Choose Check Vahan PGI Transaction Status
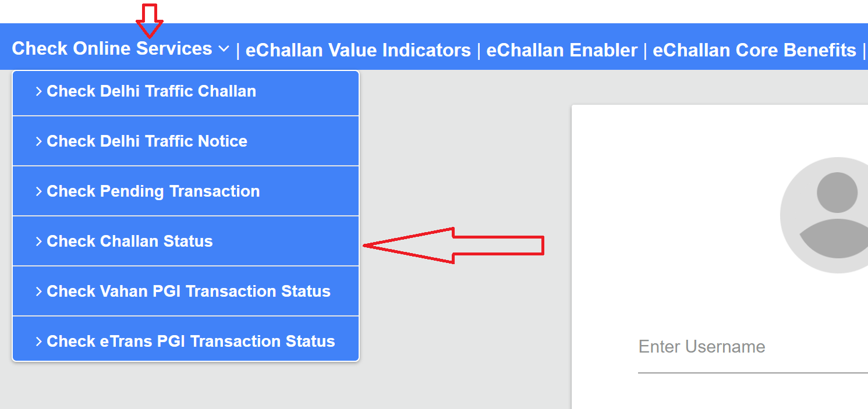Image resolution: width=868 pixels, height=409 pixels. (x=189, y=291)
